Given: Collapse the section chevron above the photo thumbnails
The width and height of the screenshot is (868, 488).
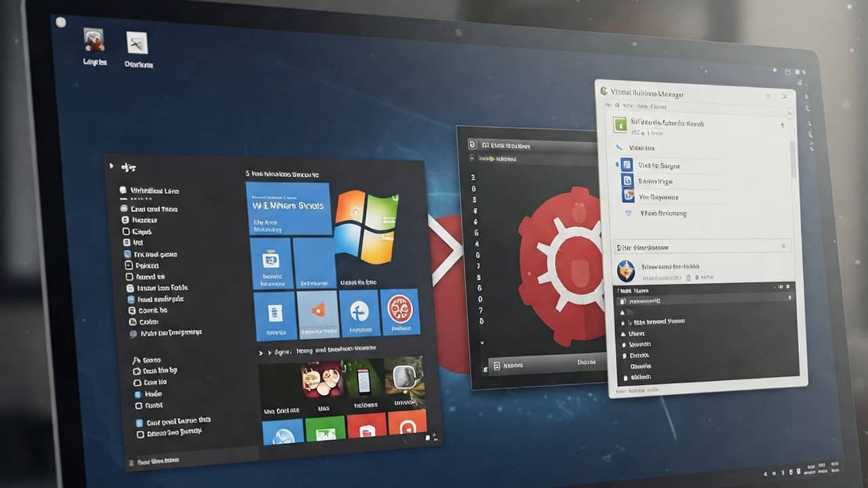Looking at the screenshot, I should tap(260, 352).
